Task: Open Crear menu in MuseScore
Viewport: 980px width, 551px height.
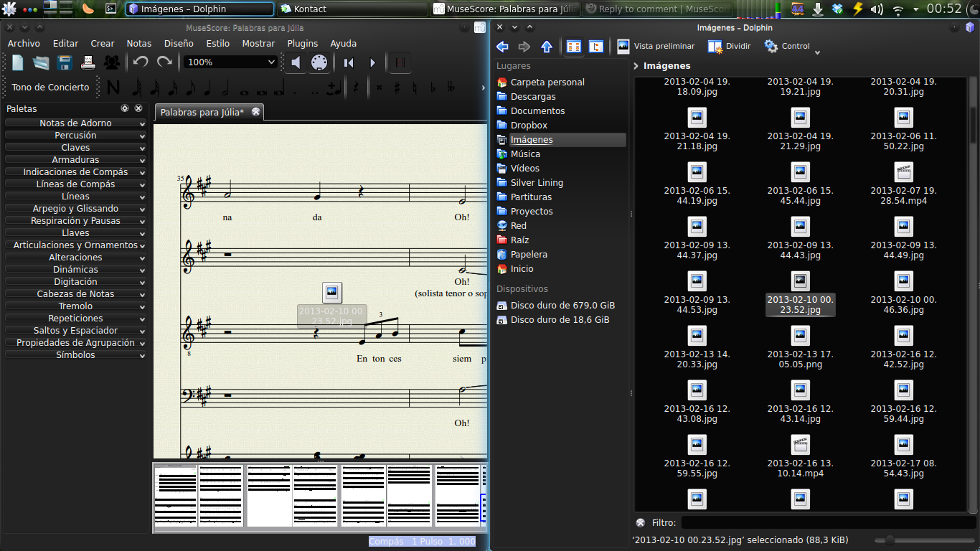Action: pos(102,43)
